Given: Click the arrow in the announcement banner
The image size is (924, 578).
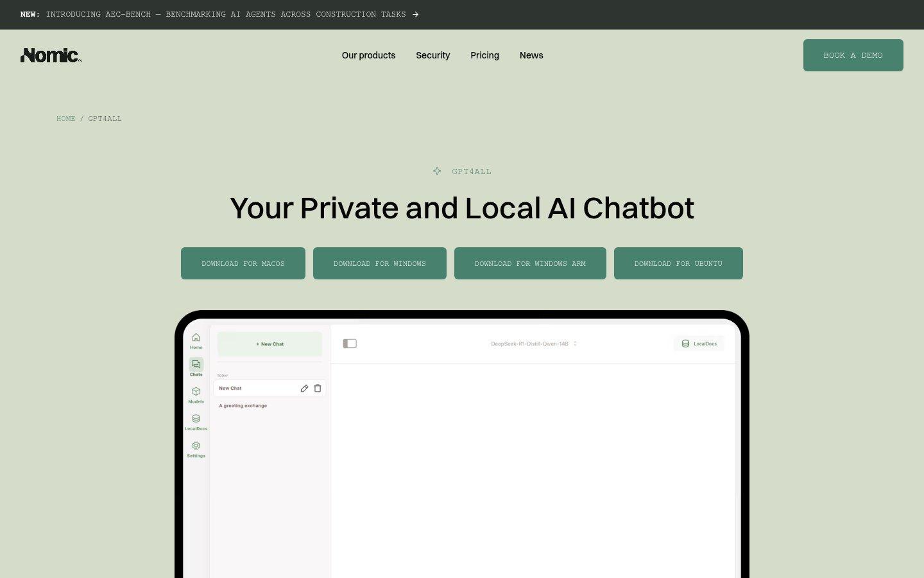Looking at the screenshot, I should pyautogui.click(x=415, y=14).
